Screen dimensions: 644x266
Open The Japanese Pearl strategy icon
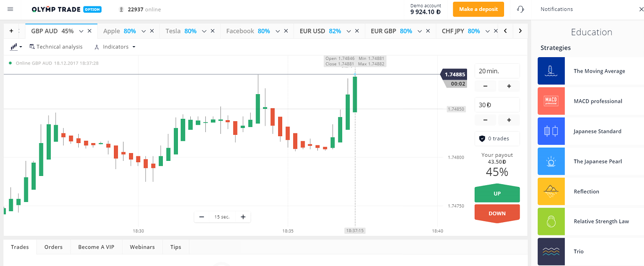coord(551,161)
